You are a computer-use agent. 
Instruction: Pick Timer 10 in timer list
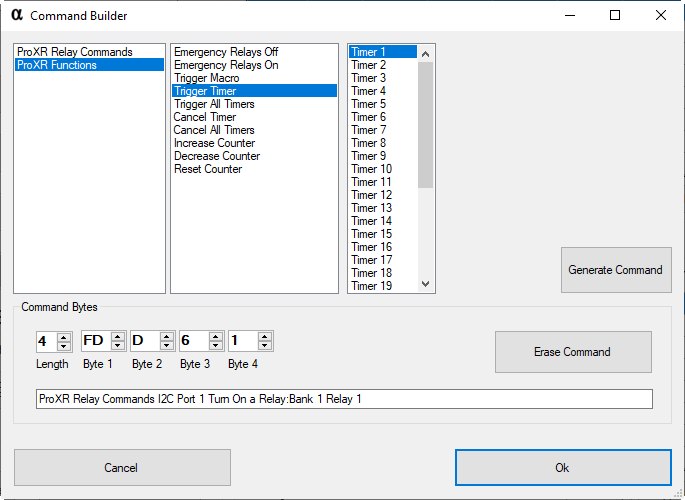(x=383, y=169)
